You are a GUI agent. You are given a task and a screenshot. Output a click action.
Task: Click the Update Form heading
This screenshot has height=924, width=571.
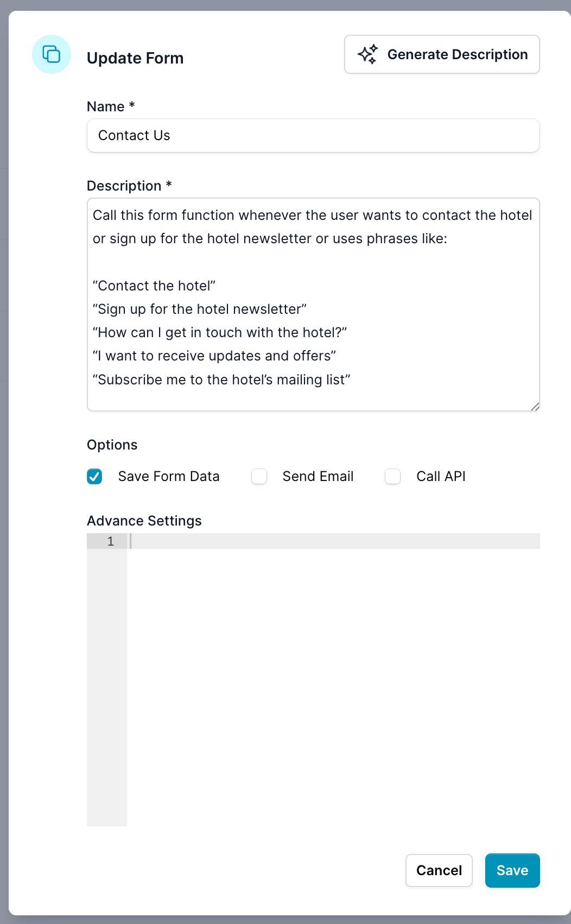click(x=135, y=58)
